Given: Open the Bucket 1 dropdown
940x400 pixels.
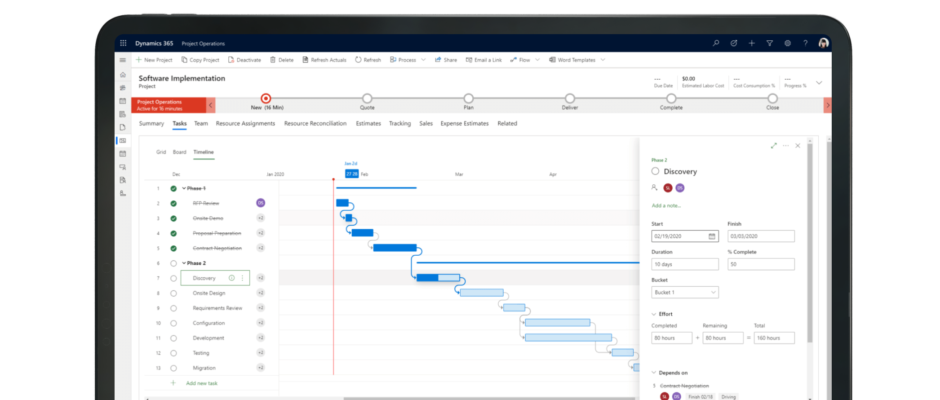Looking at the screenshot, I should (x=685, y=292).
